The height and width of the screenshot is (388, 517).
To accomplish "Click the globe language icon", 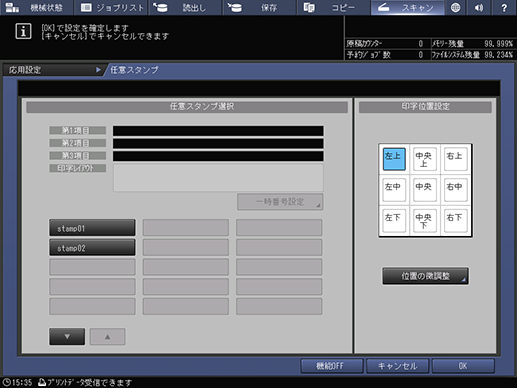I will pos(456,7).
